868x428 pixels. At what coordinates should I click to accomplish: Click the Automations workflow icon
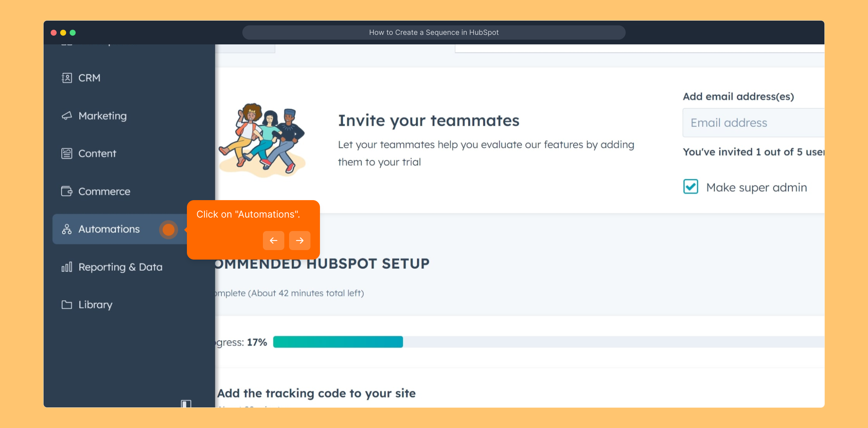coord(67,229)
